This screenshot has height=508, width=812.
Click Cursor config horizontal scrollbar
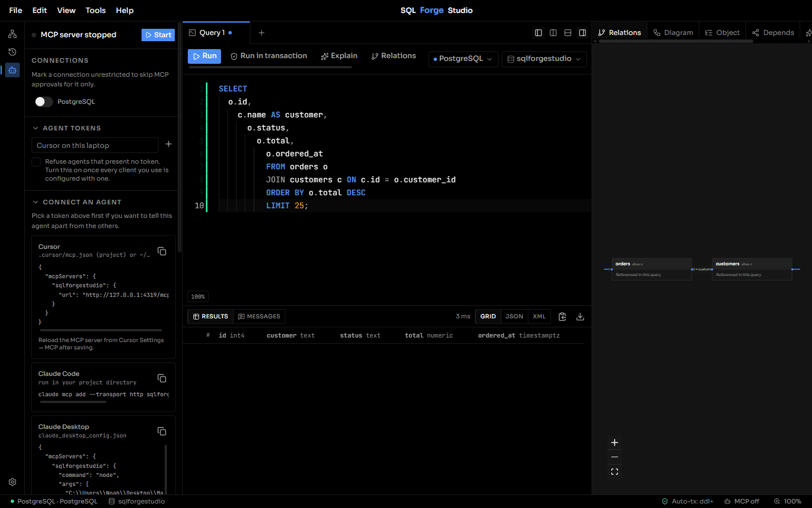101,330
